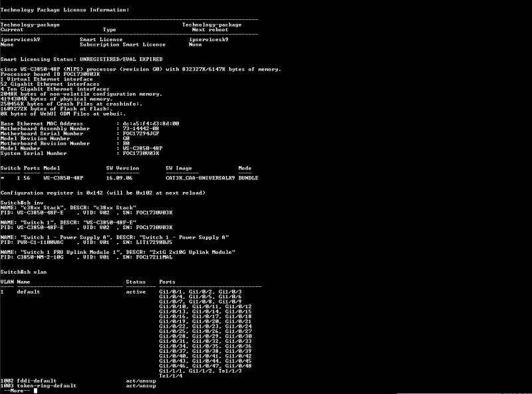Viewport: 532px width, 394px height.
Task: Click the "active" status of VLAN 1
Action: click(136, 292)
